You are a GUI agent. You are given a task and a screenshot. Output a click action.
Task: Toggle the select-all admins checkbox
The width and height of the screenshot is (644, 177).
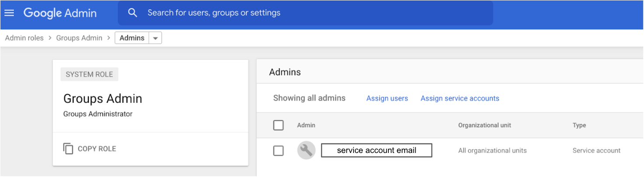click(278, 125)
